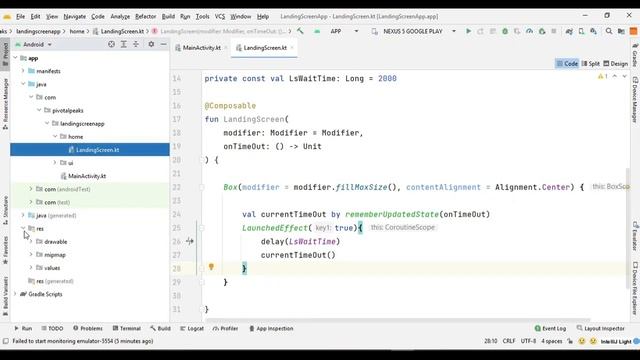Open Search Everywhere magnifier icon
This screenshot has height=360, width=640.
(x=609, y=31)
